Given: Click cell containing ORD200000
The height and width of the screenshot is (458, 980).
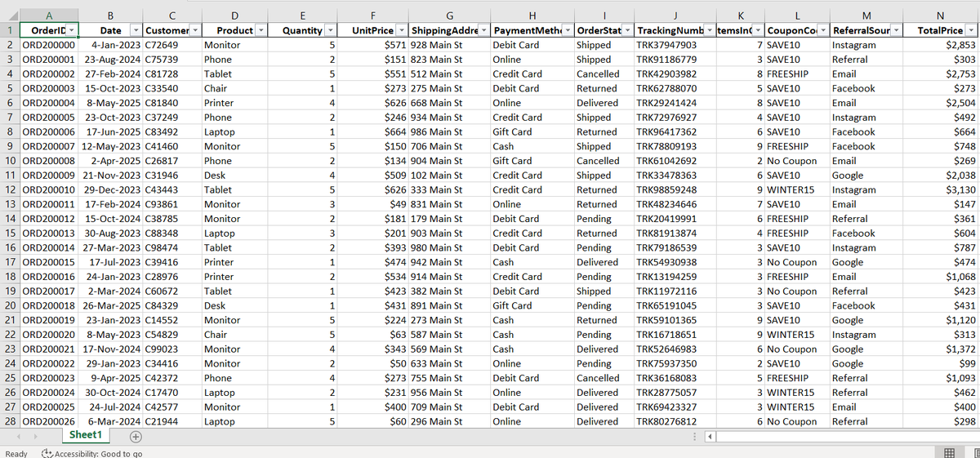Looking at the screenshot, I should pyautogui.click(x=49, y=45).
